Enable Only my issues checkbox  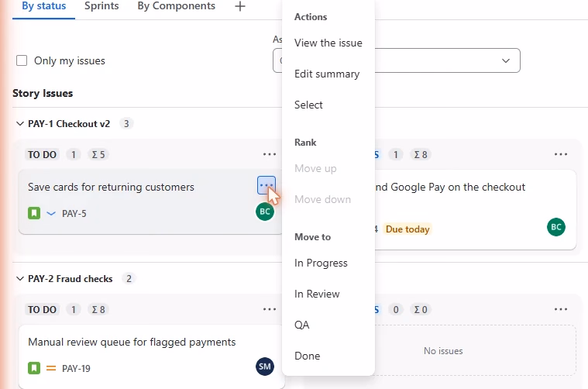tap(22, 60)
